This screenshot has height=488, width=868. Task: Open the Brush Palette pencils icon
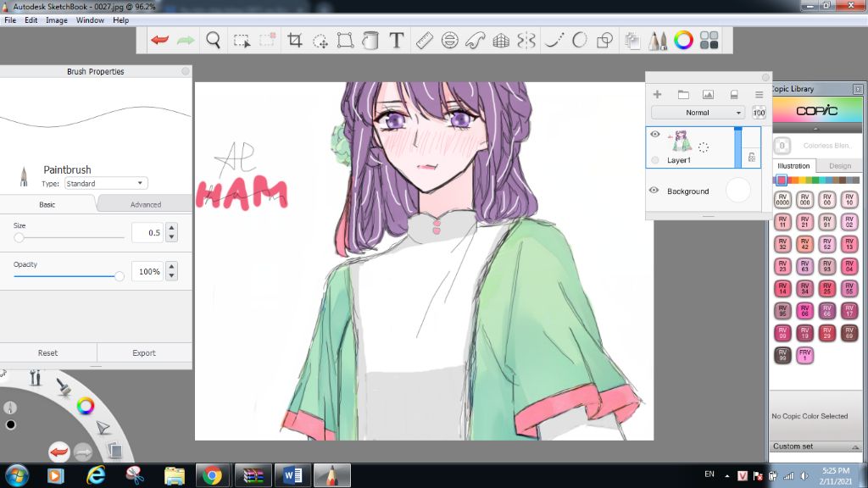point(658,40)
